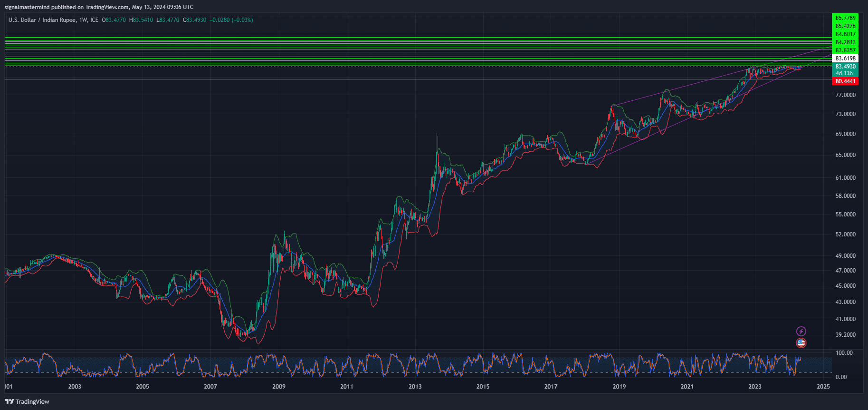868x410 pixels.
Task: Click the 4d 13h countdown label
Action: (x=844, y=73)
